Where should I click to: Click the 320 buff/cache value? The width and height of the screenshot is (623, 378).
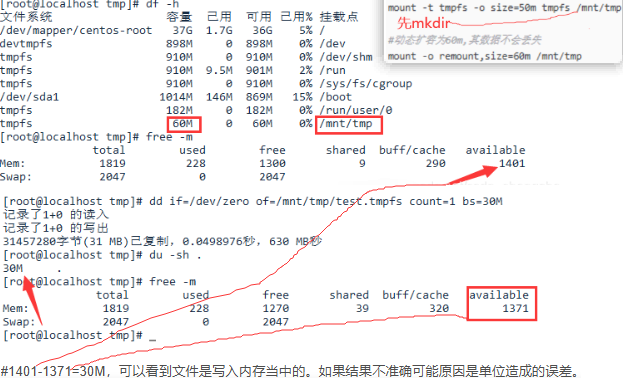coord(439,308)
